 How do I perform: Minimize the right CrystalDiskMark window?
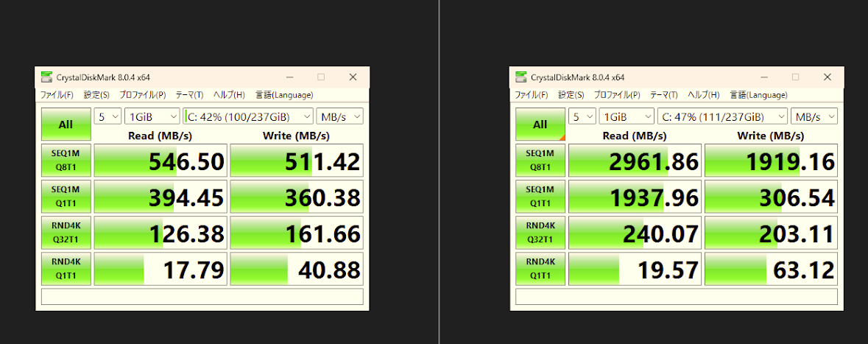point(764,77)
